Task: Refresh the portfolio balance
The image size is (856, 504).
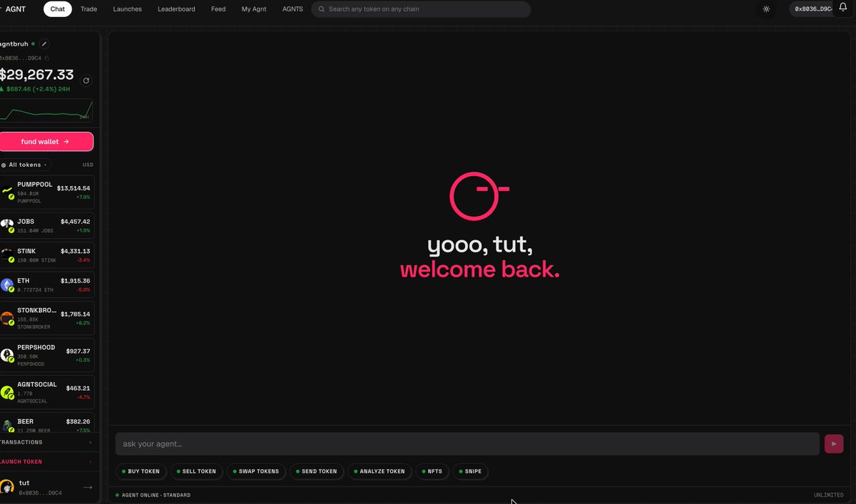Action: coord(86,81)
